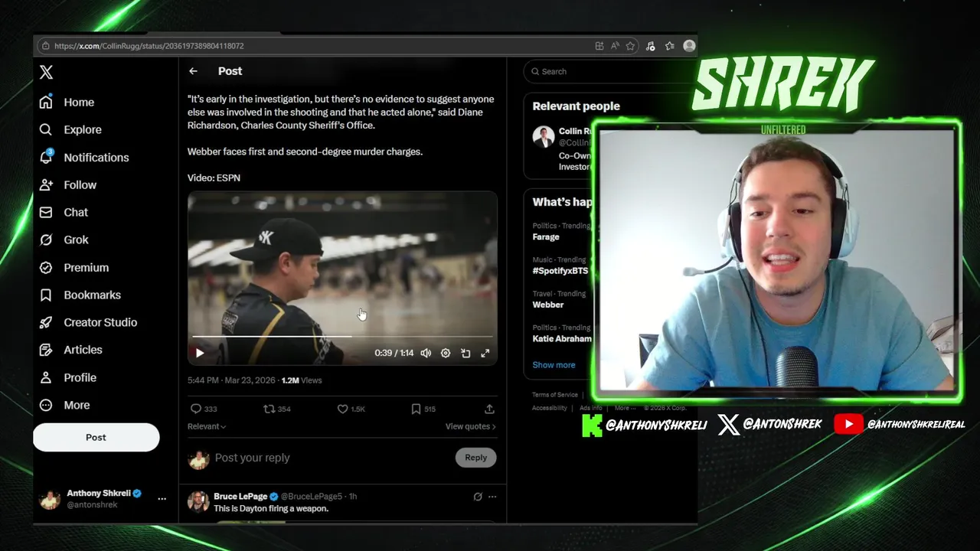Screen dimensions: 980x551
Task: Click the post timestamp 5:44 PM Mar 23, 2026
Action: click(x=232, y=380)
